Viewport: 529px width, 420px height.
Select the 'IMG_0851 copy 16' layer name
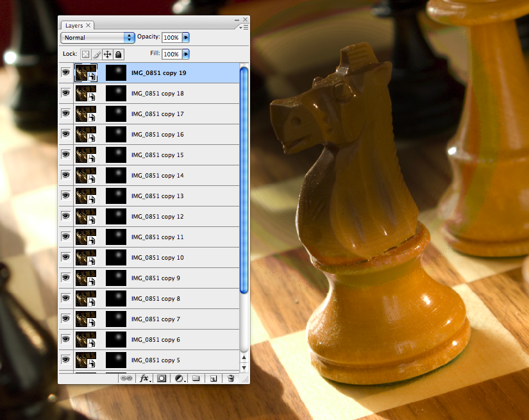158,135
